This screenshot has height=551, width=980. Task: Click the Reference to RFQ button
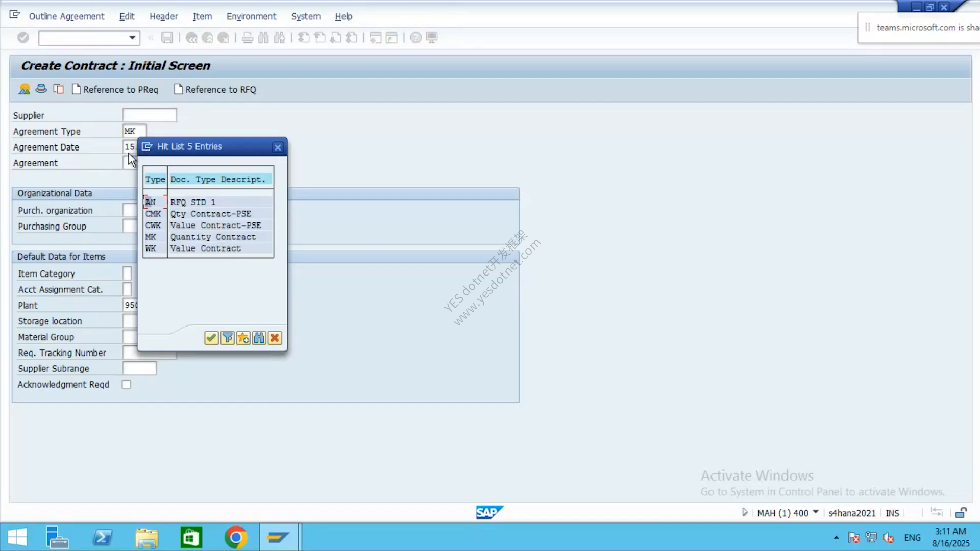point(215,90)
